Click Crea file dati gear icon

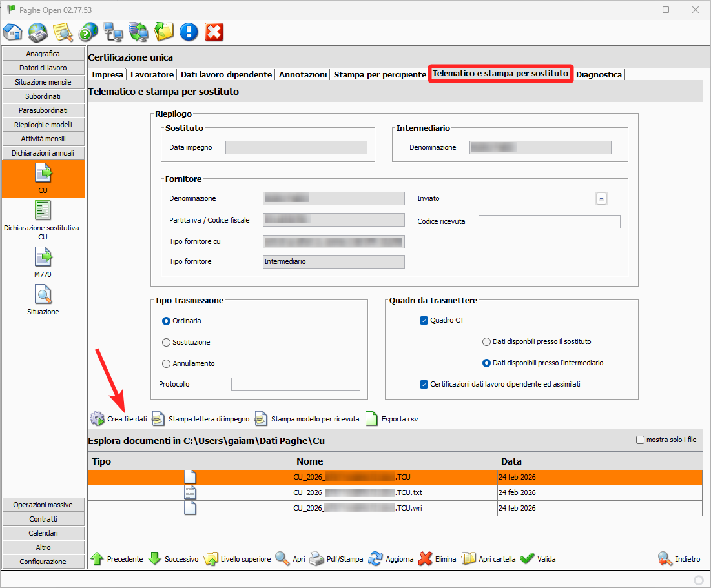97,419
